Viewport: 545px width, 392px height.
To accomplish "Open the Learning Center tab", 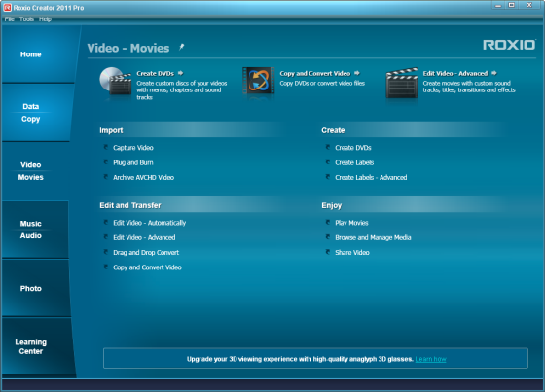I will [38, 347].
